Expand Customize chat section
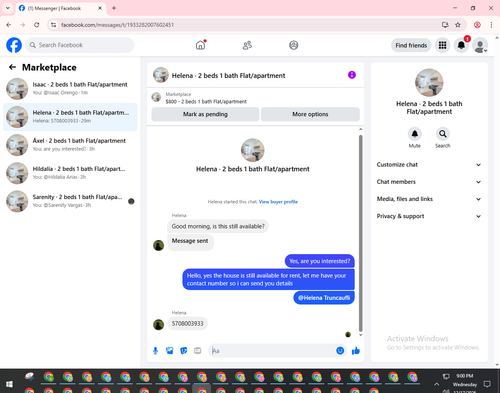The width and height of the screenshot is (500, 393). click(429, 165)
